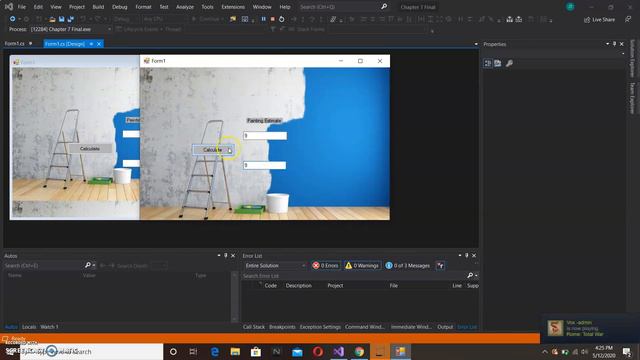Open Microsoft Edge from the taskbar
The height and width of the screenshot is (360, 640).
click(x=214, y=351)
